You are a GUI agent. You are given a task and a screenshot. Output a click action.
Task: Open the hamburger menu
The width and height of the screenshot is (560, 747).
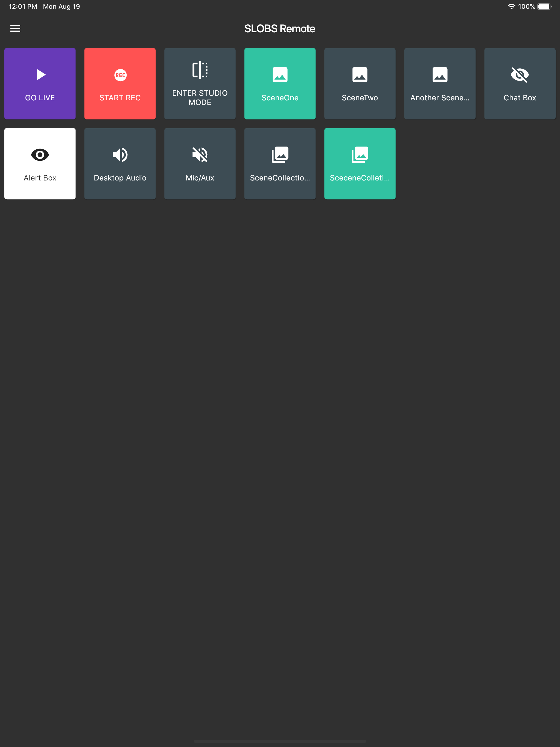pos(15,29)
